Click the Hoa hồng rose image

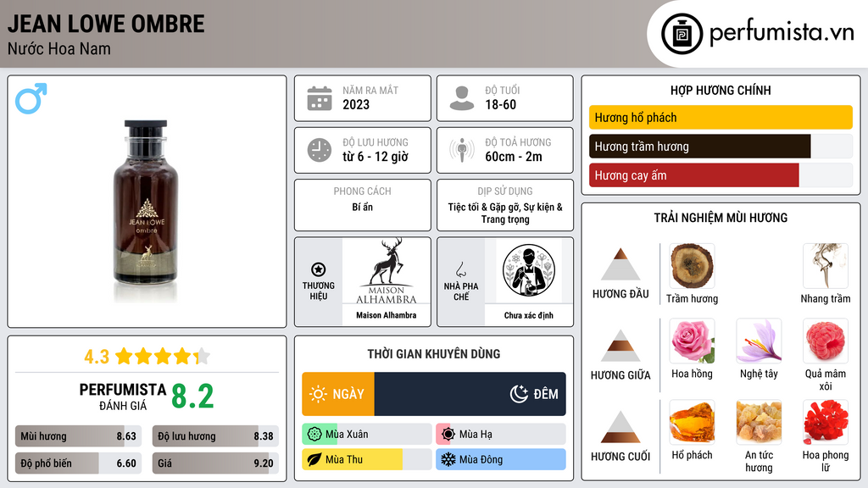pyautogui.click(x=692, y=341)
